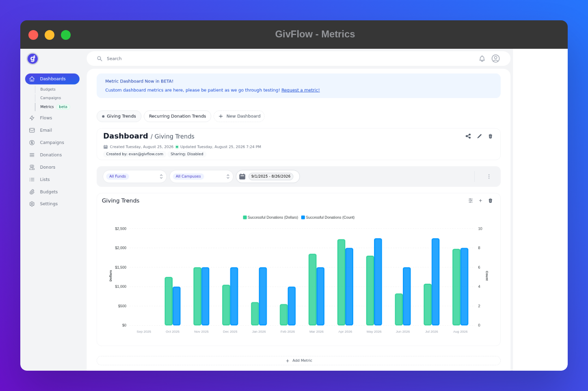Click the Add Metric button

pyautogui.click(x=298, y=361)
